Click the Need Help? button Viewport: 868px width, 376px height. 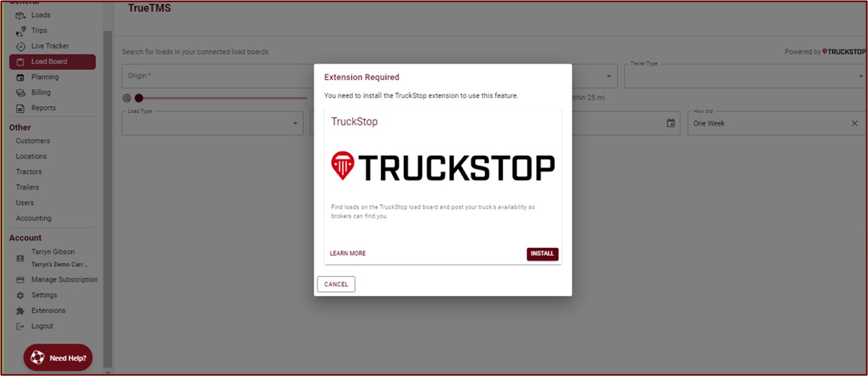point(58,357)
